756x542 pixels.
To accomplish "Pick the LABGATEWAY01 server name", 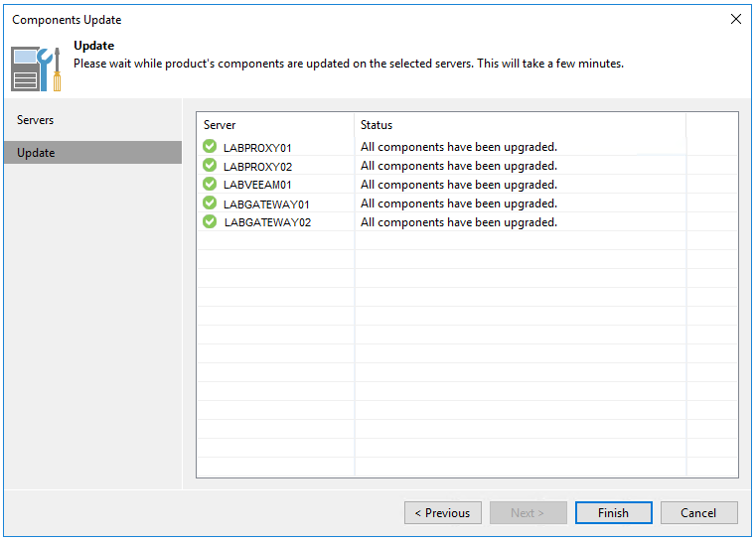I will click(267, 204).
